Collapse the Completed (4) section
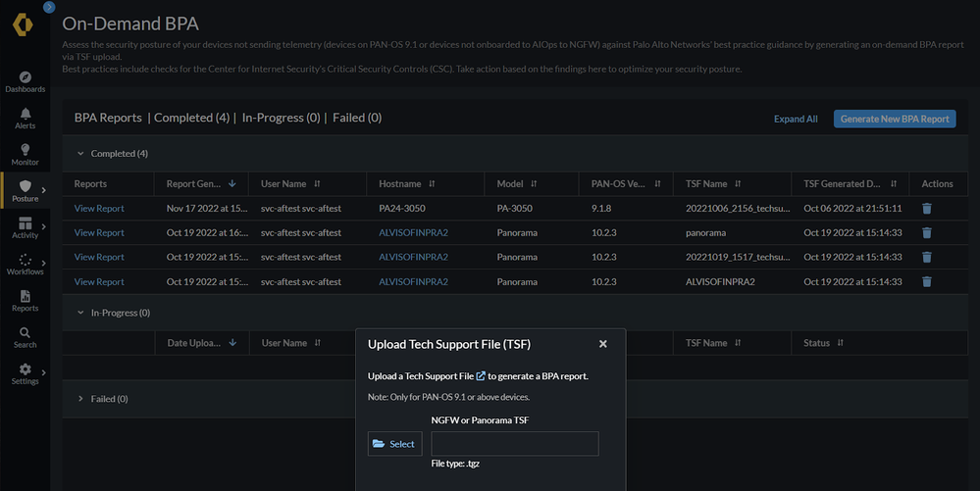 click(81, 154)
